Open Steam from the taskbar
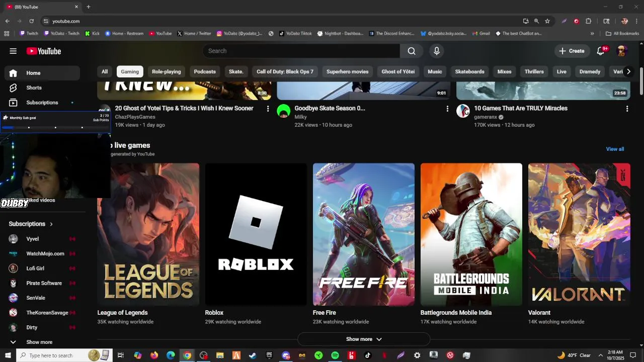Viewport: 644px width, 362px height. [253, 355]
